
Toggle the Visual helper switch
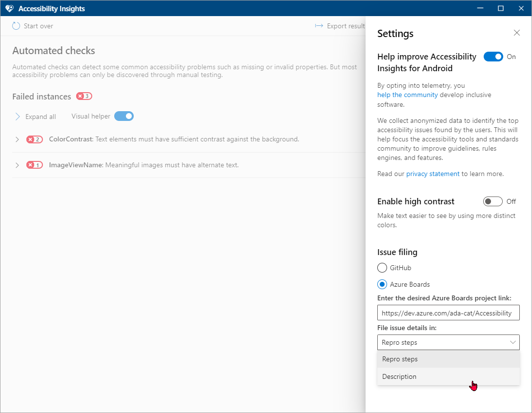point(124,117)
